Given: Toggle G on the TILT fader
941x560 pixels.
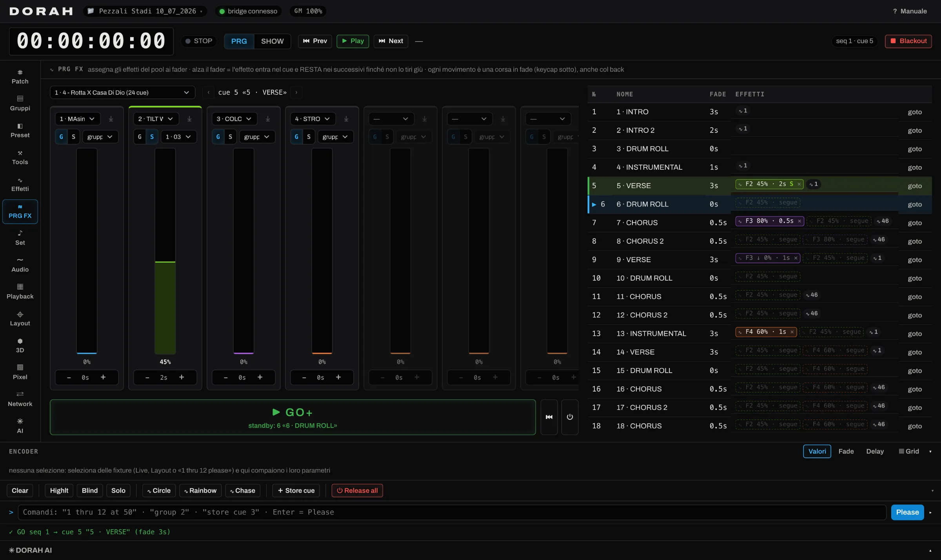Looking at the screenshot, I should coord(140,137).
